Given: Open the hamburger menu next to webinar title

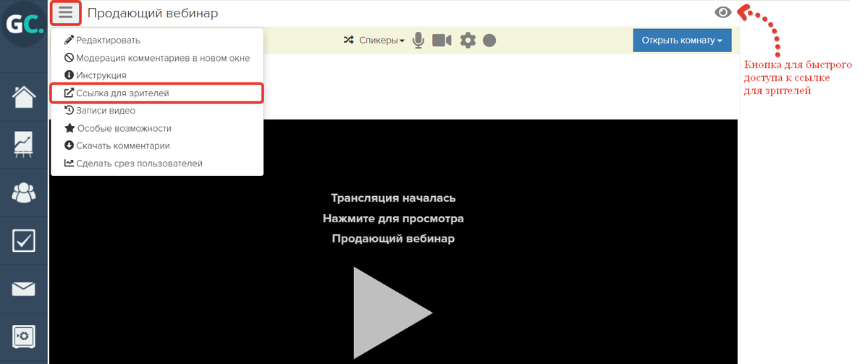Looking at the screenshot, I should [x=66, y=13].
